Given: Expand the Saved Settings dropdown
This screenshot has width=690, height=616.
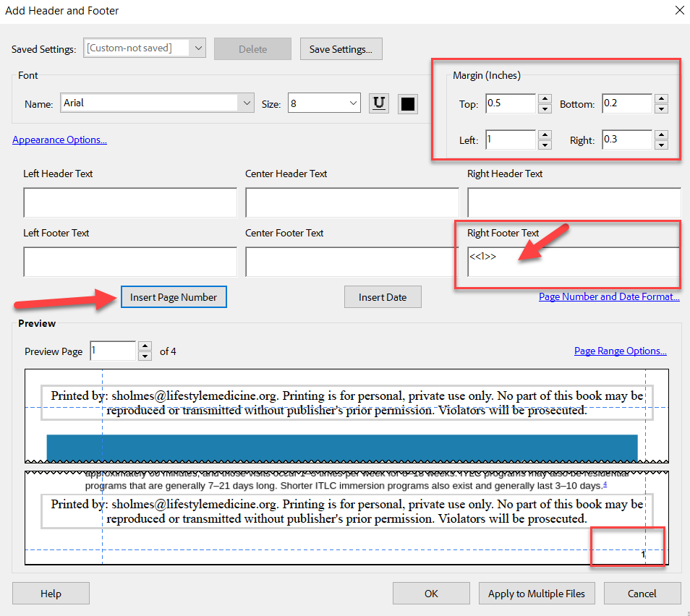Looking at the screenshot, I should point(197,48).
